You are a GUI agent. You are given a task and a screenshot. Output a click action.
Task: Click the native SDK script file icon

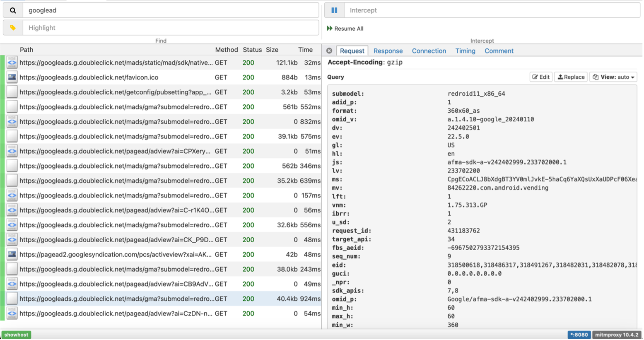[x=12, y=63]
